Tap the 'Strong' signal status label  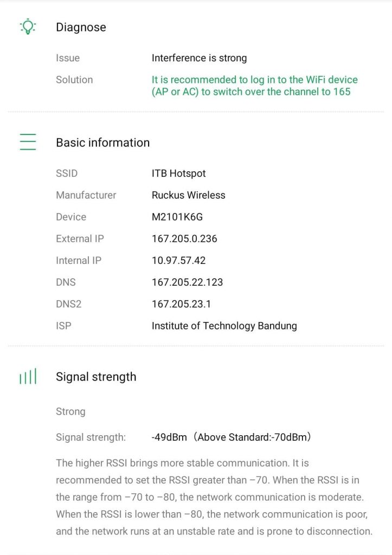(x=70, y=411)
